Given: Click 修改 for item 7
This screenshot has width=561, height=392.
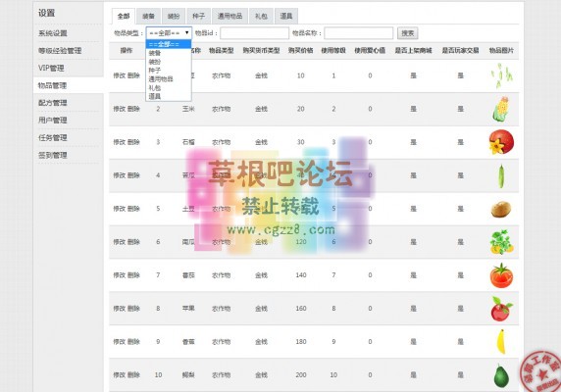Looking at the screenshot, I should coord(119,275).
